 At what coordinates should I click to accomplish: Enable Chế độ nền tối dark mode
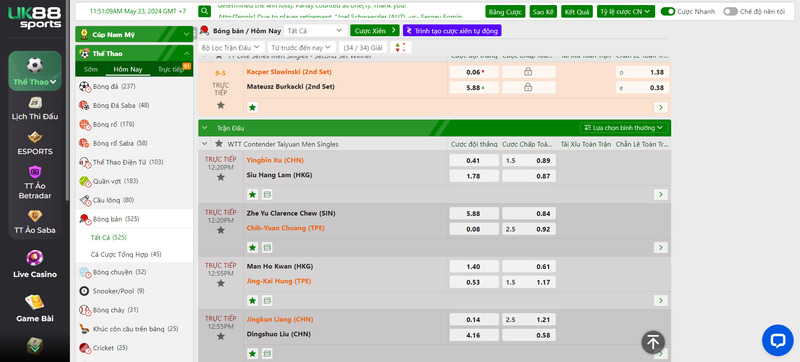(x=731, y=11)
